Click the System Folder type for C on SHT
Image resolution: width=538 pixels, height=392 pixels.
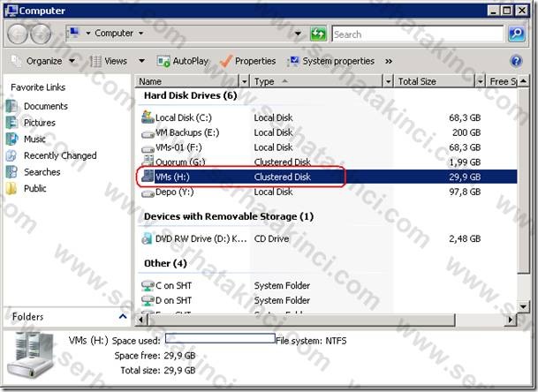pos(282,285)
